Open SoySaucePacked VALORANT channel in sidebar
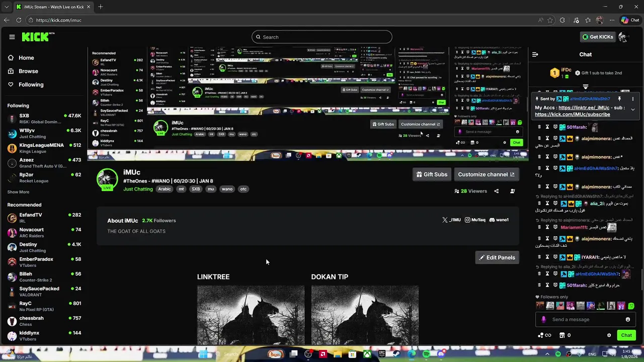 (44, 292)
